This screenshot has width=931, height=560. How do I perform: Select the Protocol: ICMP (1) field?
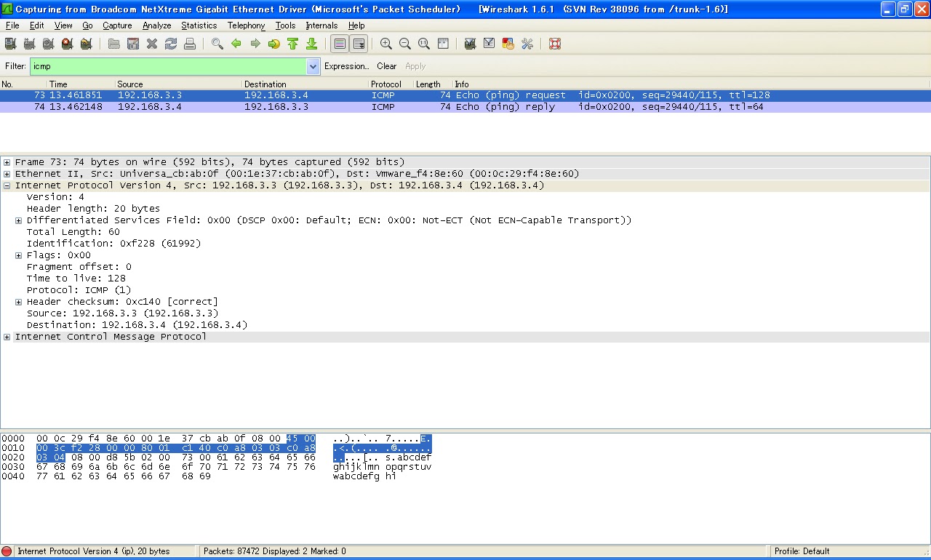[79, 290]
